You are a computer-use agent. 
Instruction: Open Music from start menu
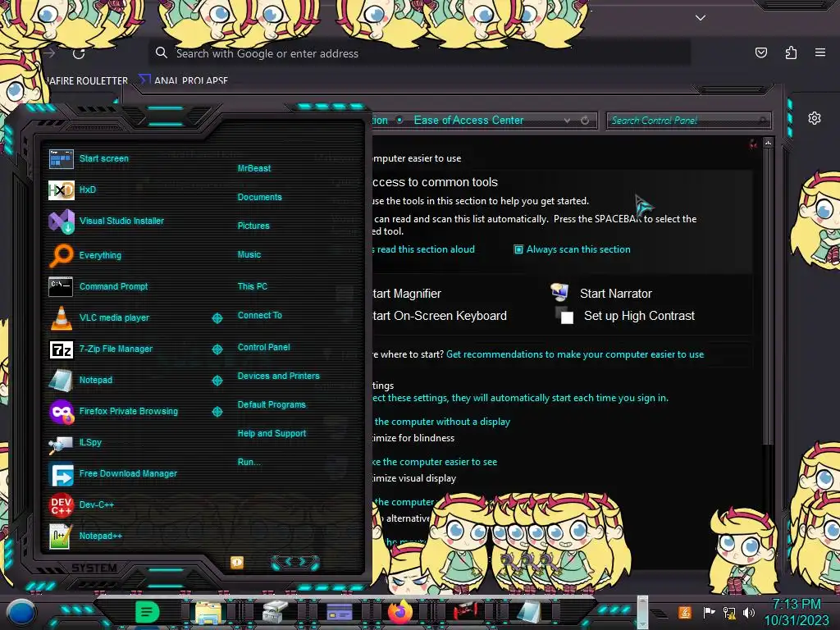pyautogui.click(x=249, y=255)
